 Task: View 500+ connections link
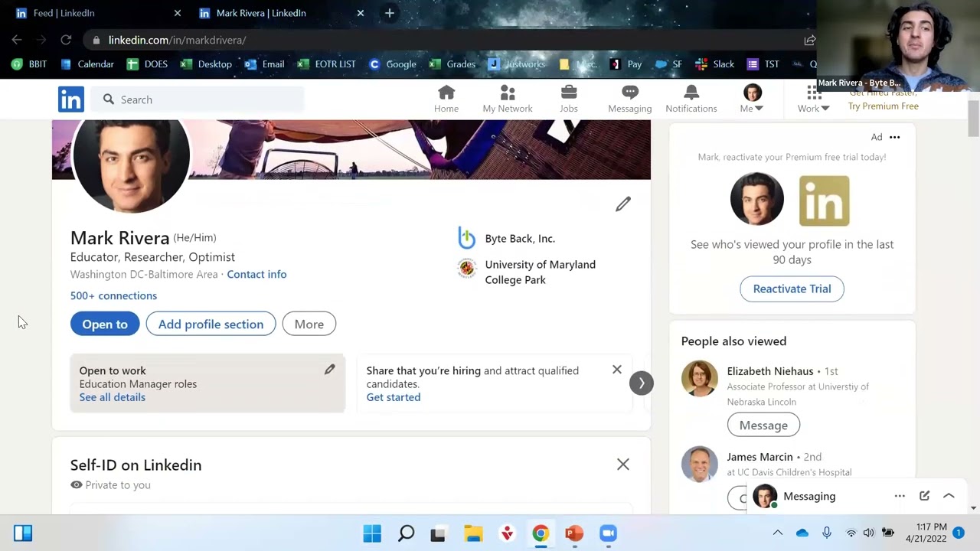[x=113, y=295]
